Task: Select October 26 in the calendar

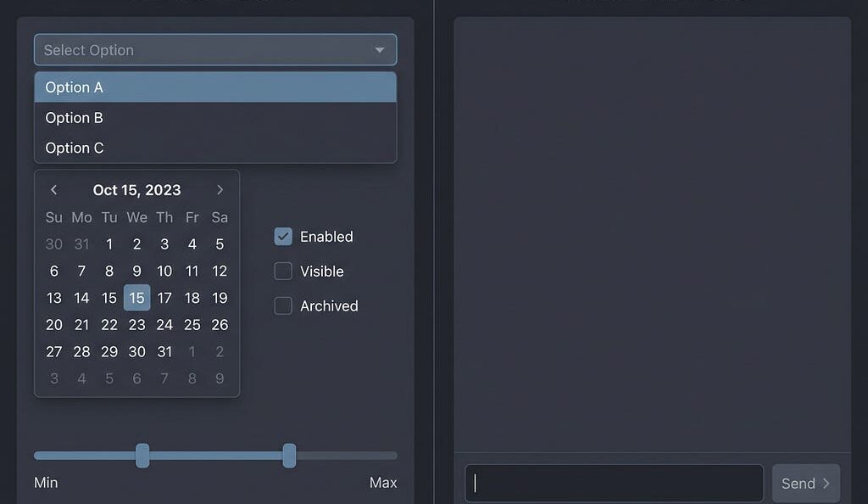Action: pos(220,325)
